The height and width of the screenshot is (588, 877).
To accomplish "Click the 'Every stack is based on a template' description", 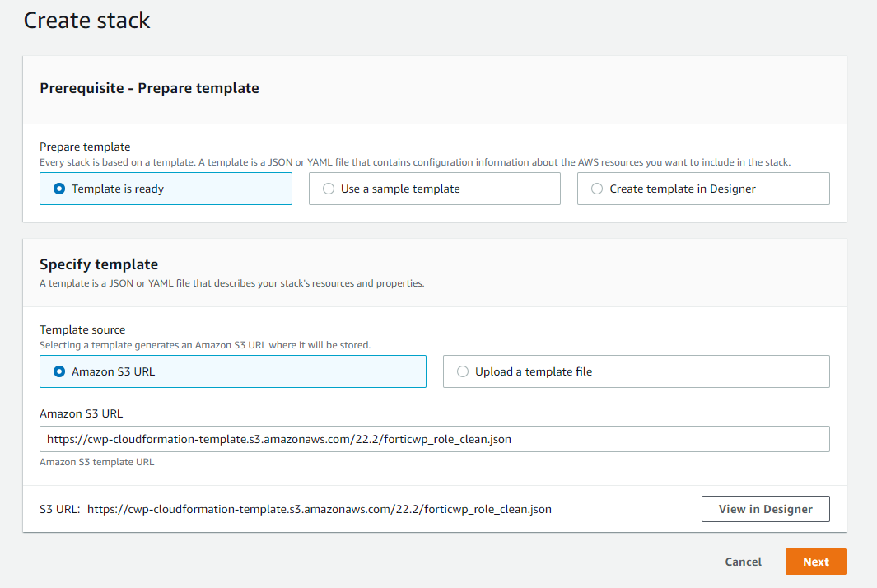I will pos(414,162).
